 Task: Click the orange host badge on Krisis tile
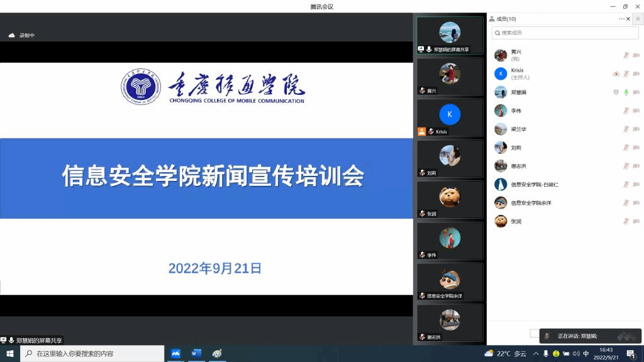[422, 131]
